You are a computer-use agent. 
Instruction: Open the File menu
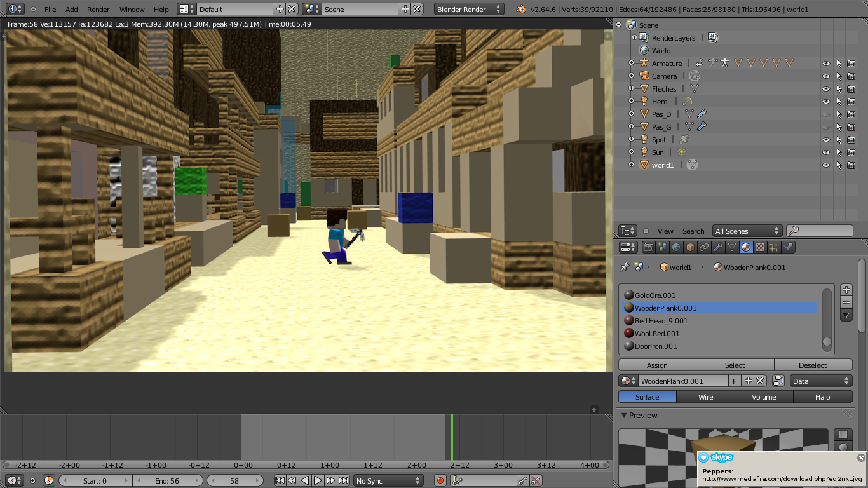click(50, 10)
